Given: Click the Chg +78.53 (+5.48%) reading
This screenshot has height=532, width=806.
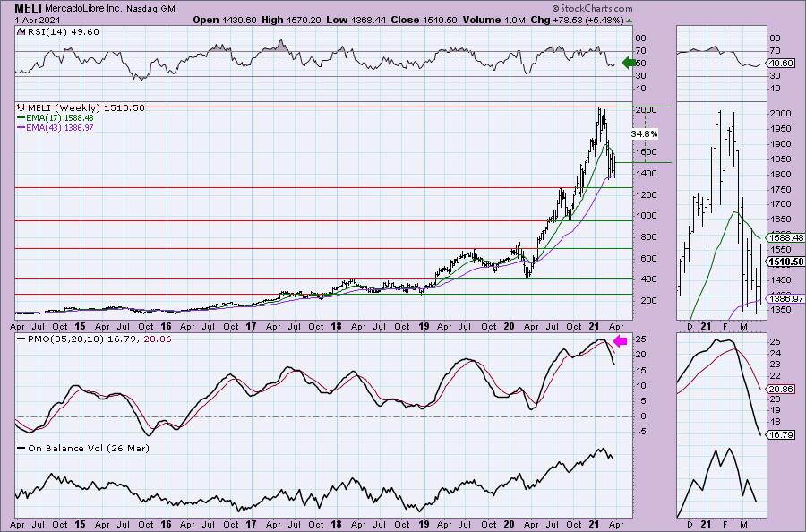Looking at the screenshot, I should (578, 20).
